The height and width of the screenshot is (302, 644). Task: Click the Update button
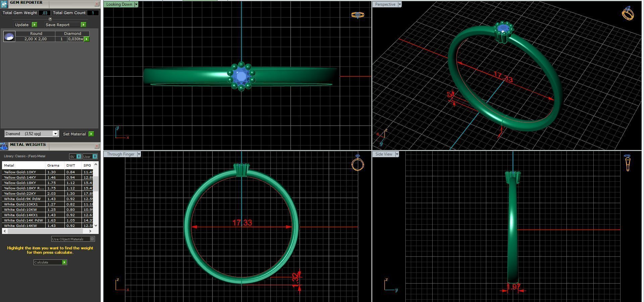point(22,24)
